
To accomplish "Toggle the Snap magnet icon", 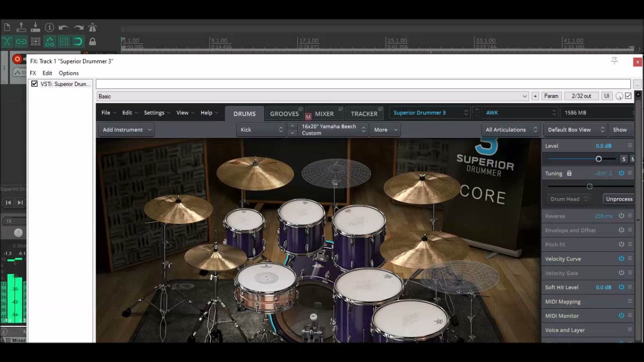I will tap(78, 42).
